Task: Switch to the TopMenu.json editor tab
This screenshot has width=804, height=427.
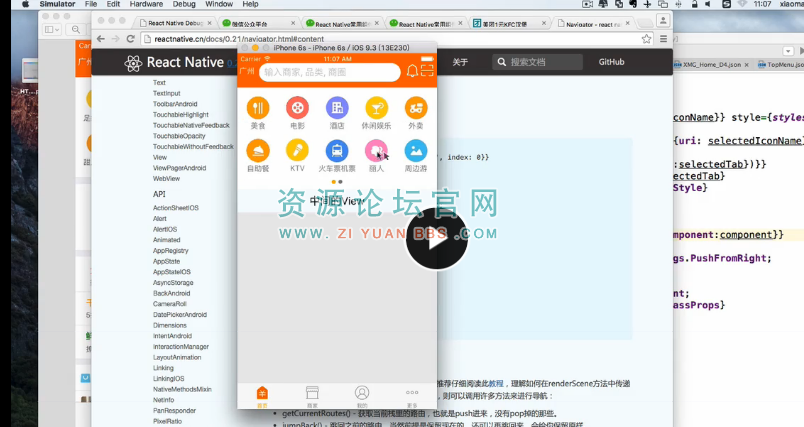Action: [781, 65]
